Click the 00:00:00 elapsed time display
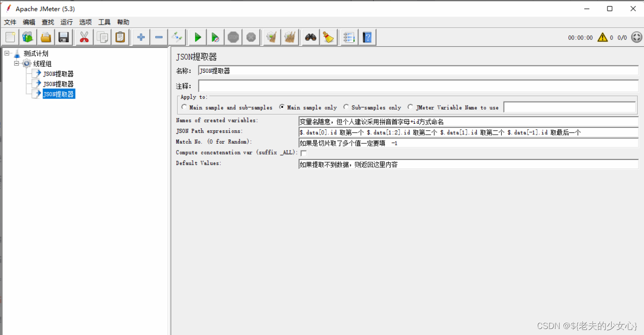 [x=580, y=38]
